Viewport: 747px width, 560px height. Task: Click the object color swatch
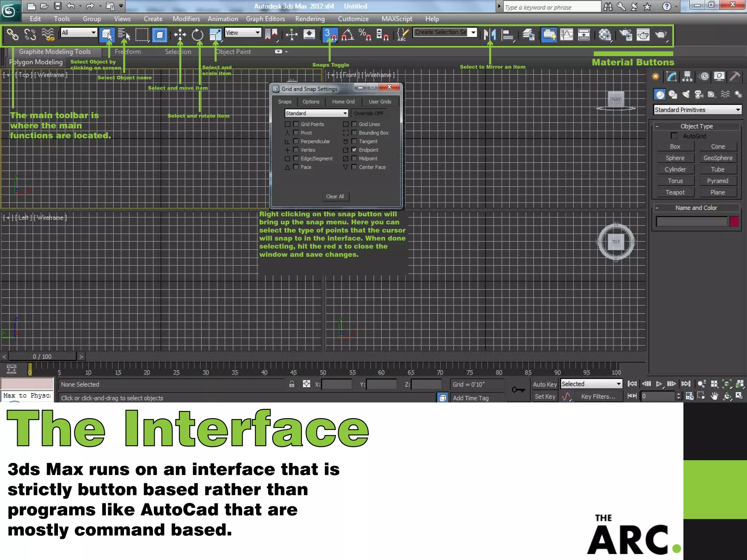pyautogui.click(x=734, y=221)
